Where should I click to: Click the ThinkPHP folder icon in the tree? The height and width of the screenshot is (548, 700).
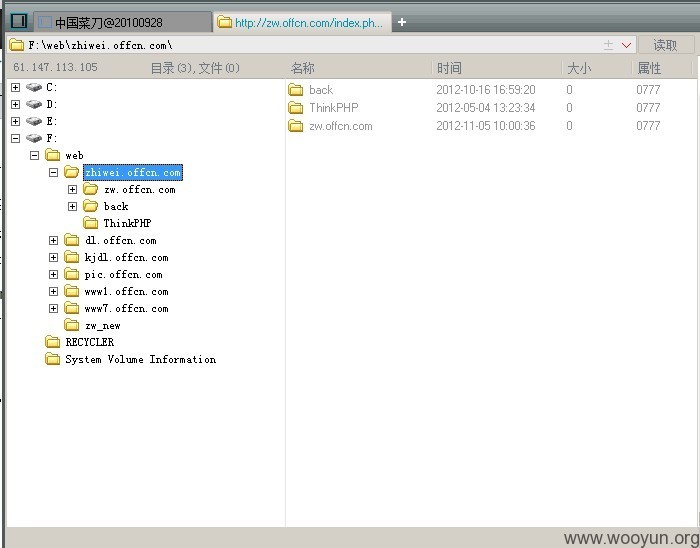[x=91, y=223]
